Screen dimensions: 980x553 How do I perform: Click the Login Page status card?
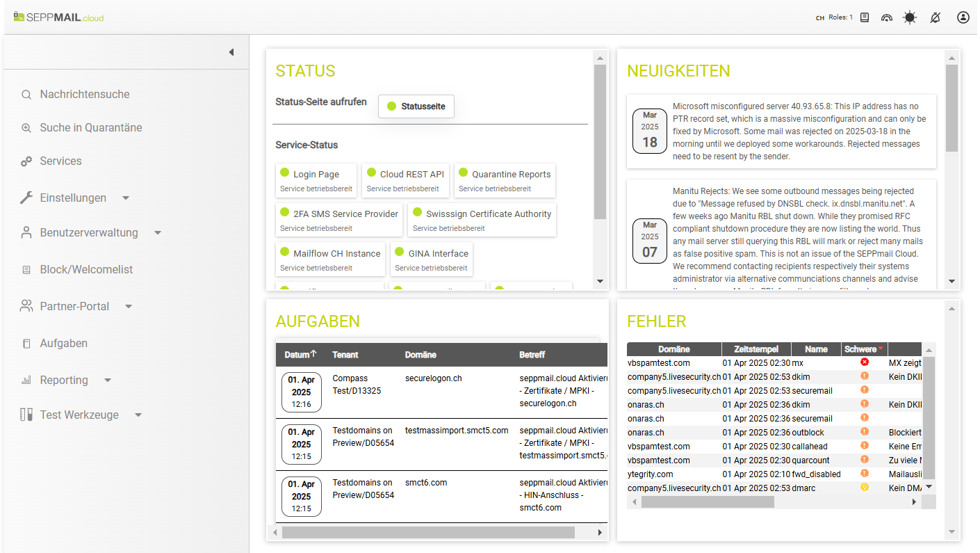316,180
